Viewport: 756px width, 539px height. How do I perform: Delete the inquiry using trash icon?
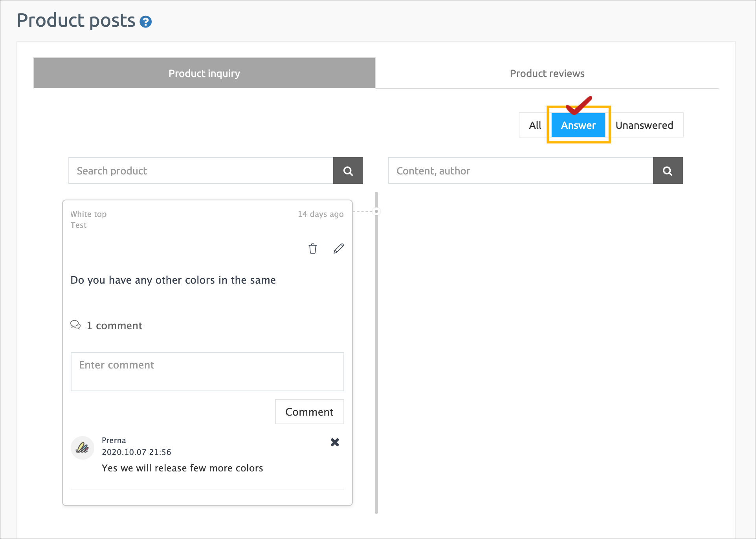(312, 249)
